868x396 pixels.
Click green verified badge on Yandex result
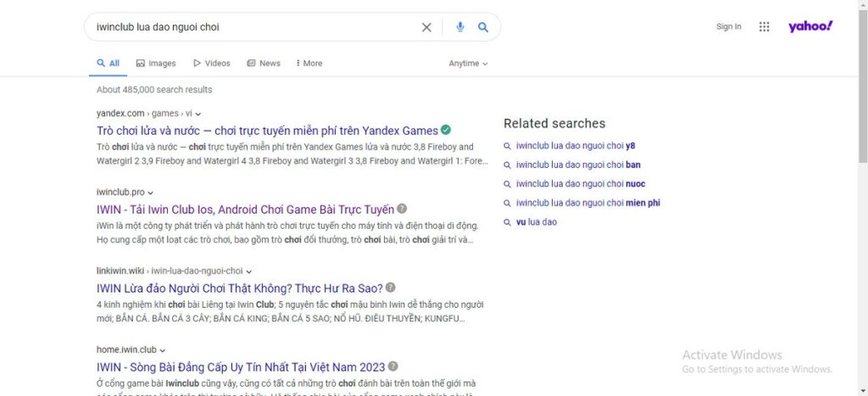pyautogui.click(x=446, y=131)
